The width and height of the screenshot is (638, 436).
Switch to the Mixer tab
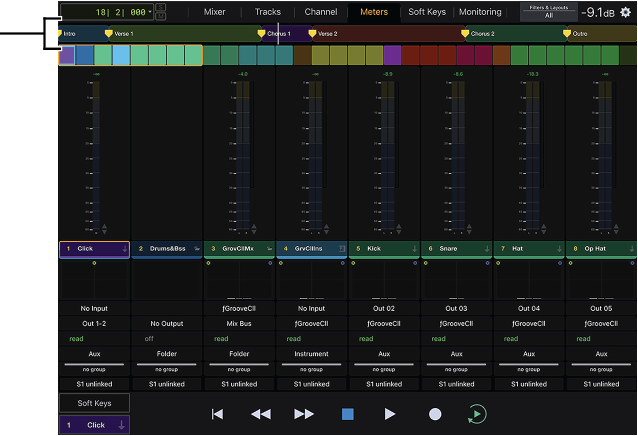[x=214, y=12]
